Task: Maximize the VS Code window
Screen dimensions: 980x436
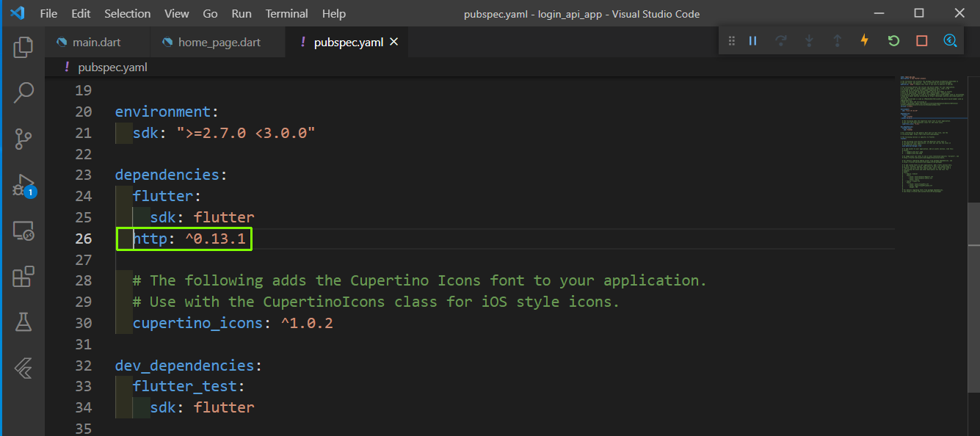Action: click(918, 13)
